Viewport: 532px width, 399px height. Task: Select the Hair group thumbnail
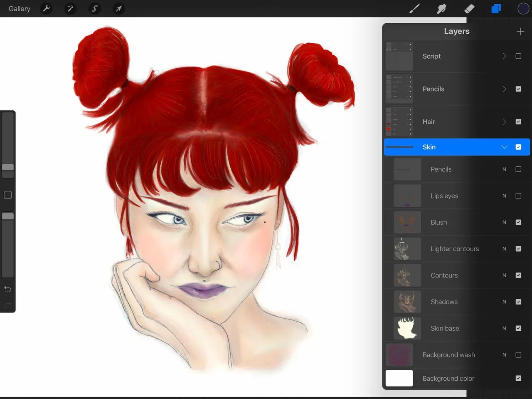click(399, 122)
